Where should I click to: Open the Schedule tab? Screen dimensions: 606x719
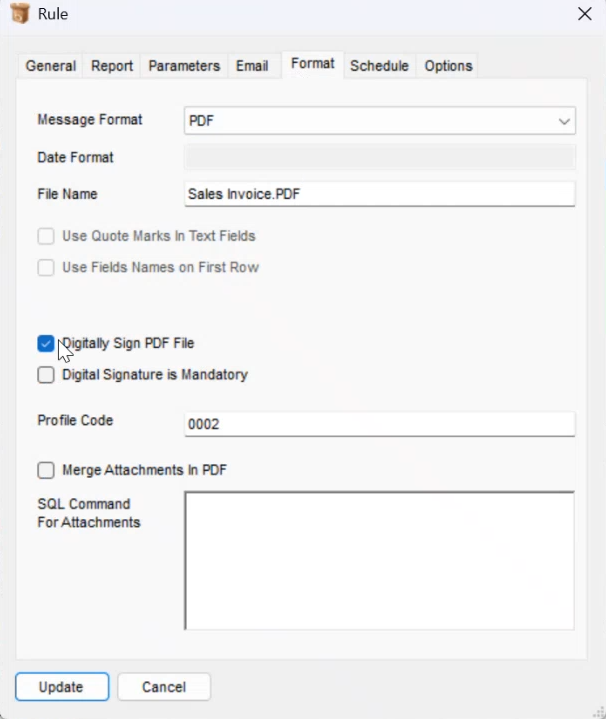(379, 66)
